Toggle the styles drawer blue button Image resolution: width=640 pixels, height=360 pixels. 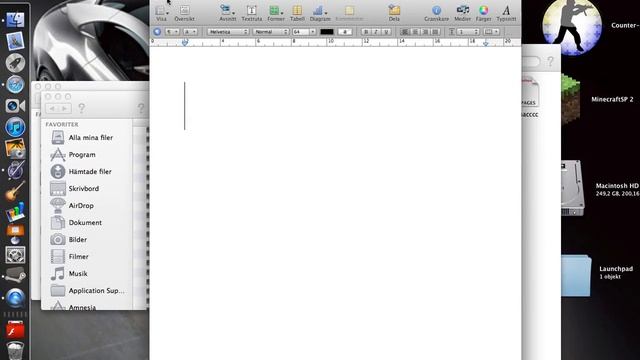(x=157, y=32)
